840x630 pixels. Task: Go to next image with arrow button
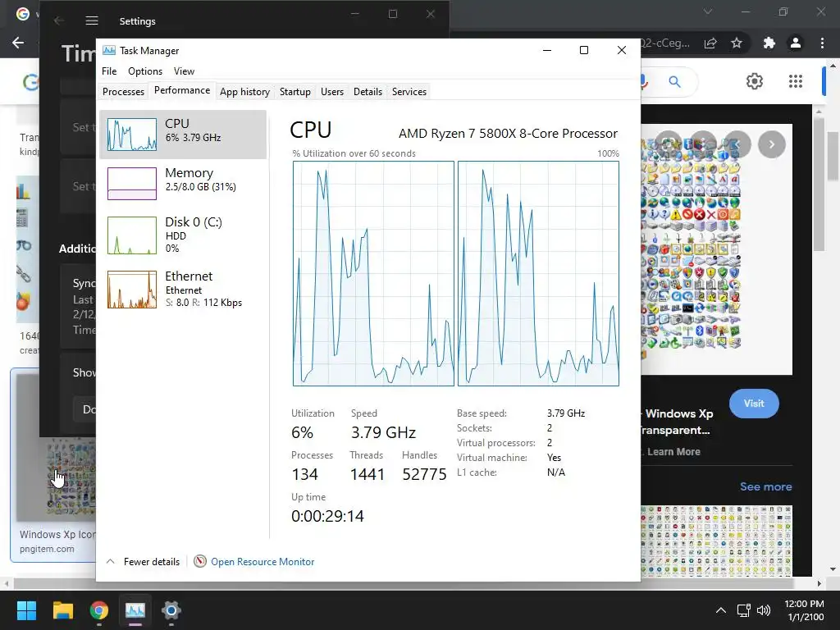pyautogui.click(x=771, y=144)
